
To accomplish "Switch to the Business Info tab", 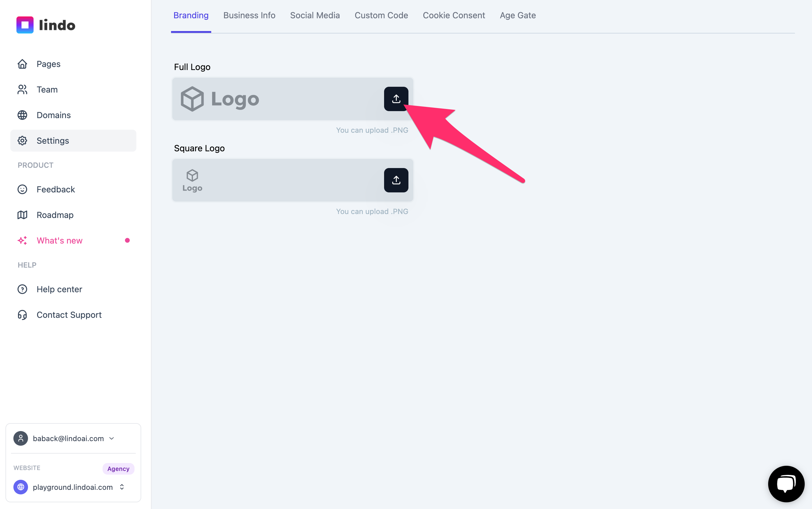I will pos(249,16).
